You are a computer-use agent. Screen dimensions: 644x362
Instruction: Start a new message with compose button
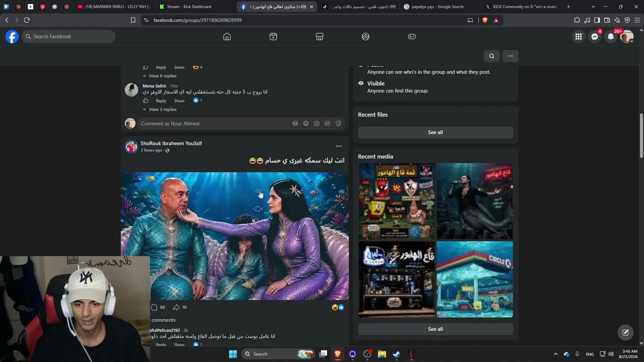tap(625, 332)
